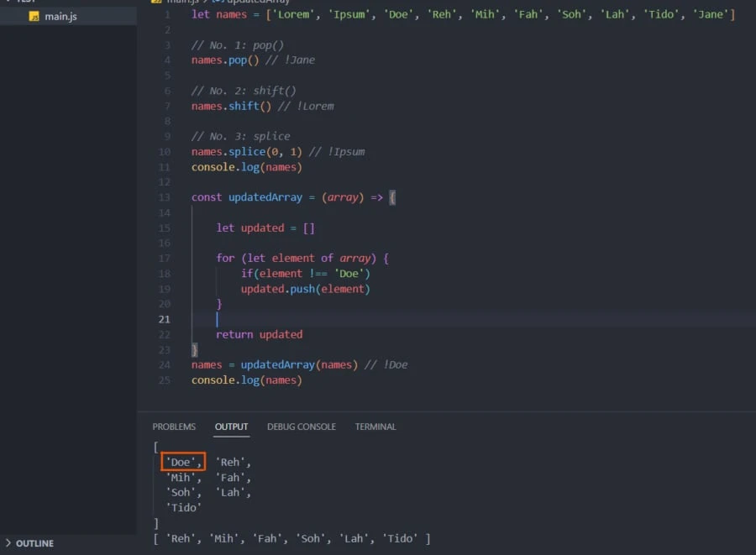Switch to the PROBLEMS tab

point(174,427)
